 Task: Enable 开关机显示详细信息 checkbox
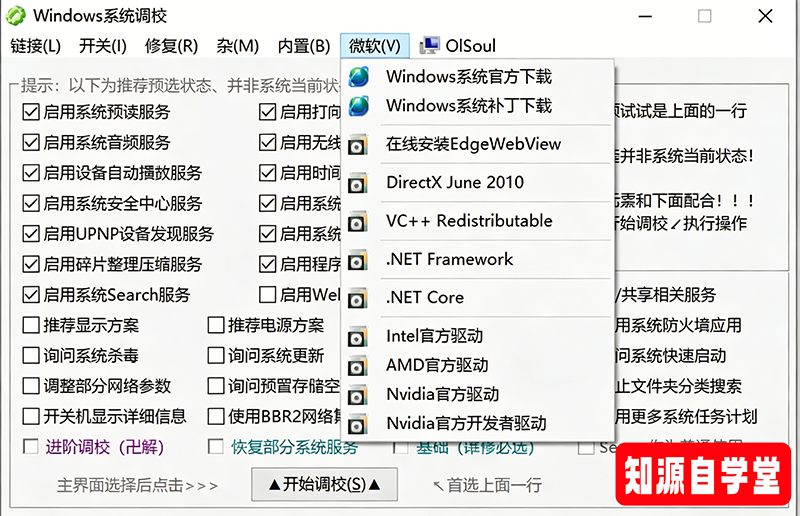pyautogui.click(x=31, y=416)
